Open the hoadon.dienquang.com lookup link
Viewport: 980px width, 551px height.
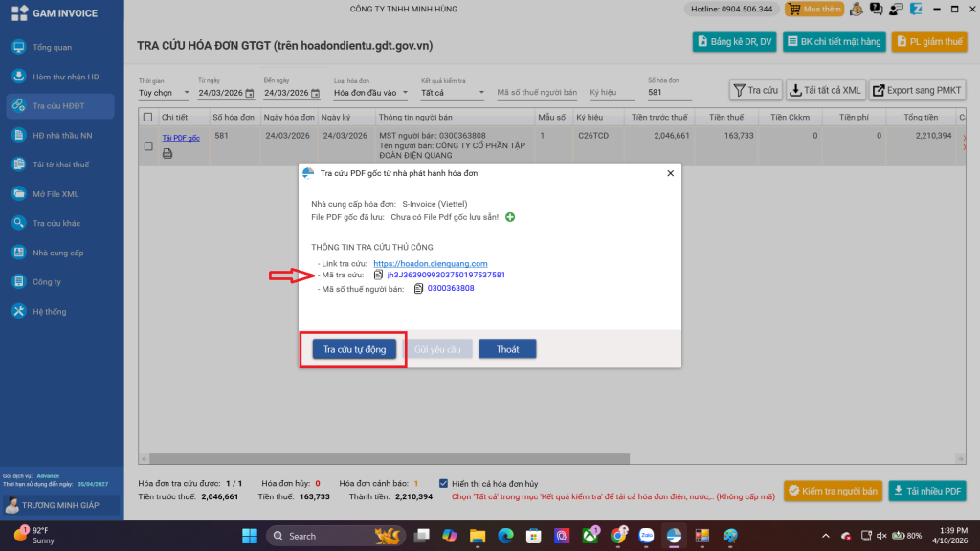[x=431, y=263]
